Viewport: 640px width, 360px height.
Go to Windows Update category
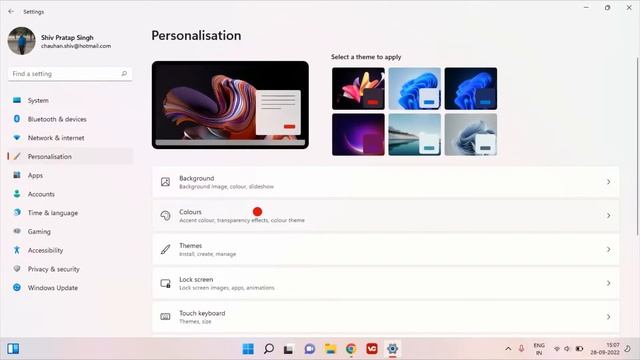pos(70,287)
